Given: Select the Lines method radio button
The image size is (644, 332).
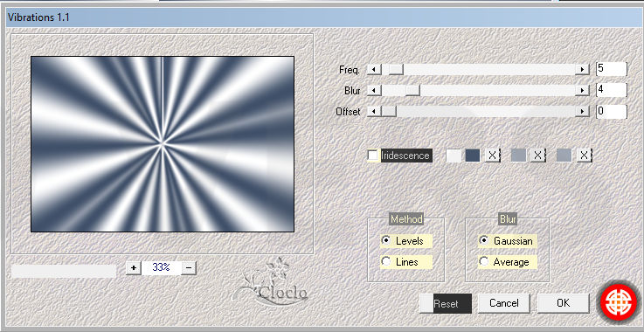Looking at the screenshot, I should [x=385, y=261].
